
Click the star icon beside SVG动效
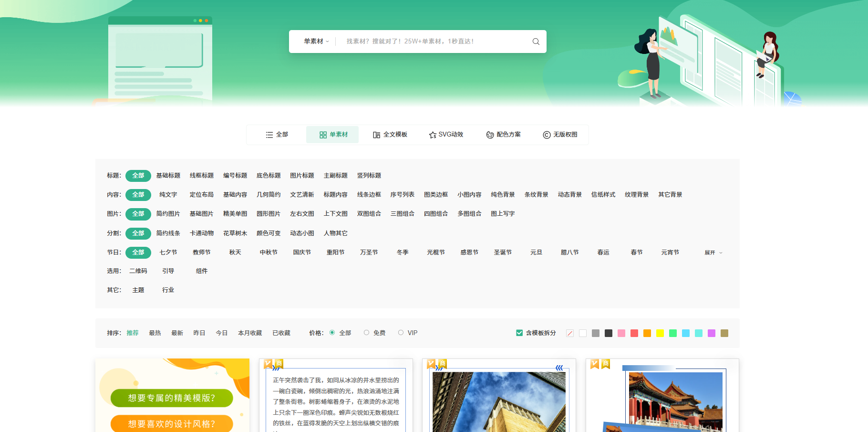click(433, 135)
